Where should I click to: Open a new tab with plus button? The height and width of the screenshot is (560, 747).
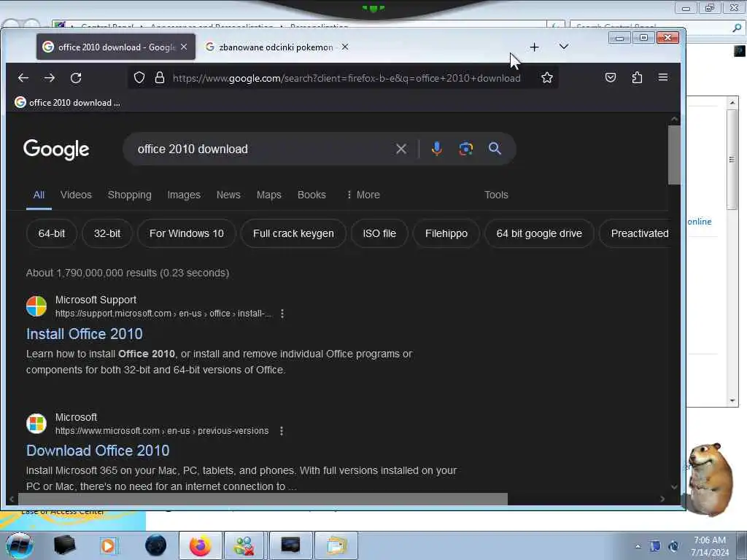(534, 47)
